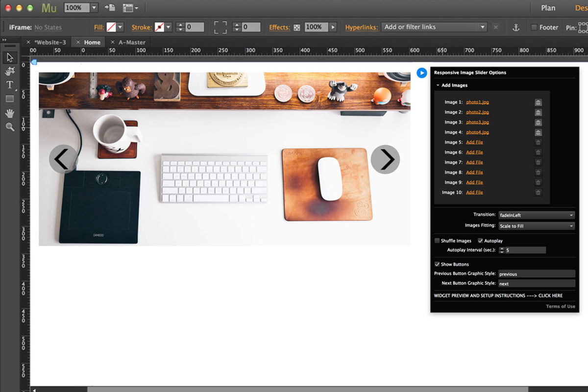Expand the tools panel double arrows
The image size is (588, 392).
[x=4, y=40]
